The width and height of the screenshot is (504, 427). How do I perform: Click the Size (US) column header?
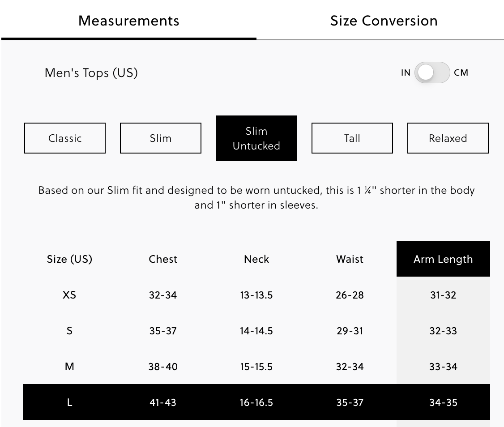pos(69,259)
